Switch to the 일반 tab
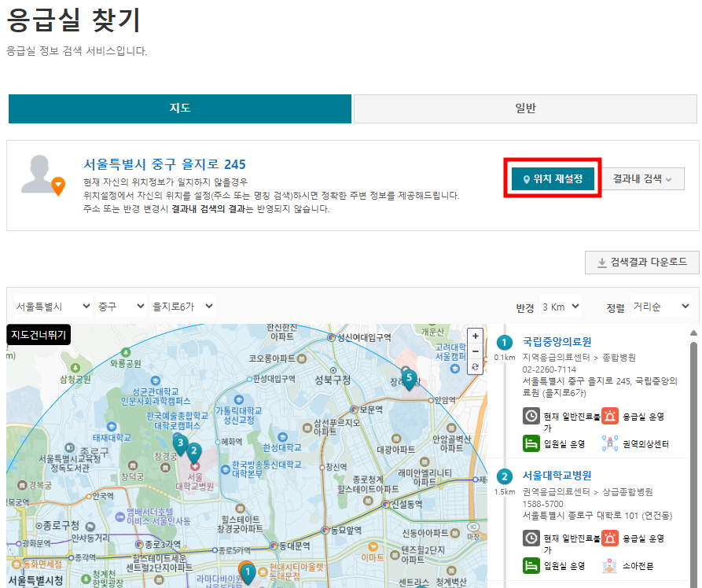Image resolution: width=702 pixels, height=588 pixels. (525, 108)
